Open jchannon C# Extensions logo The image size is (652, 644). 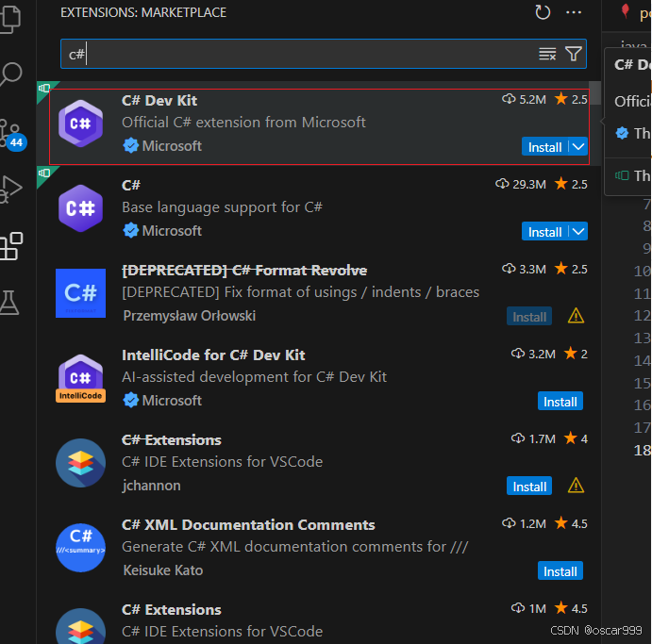coord(80,463)
